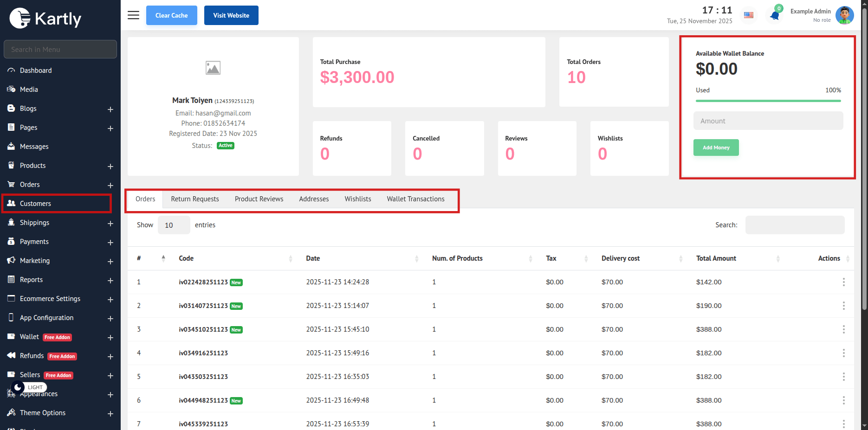
Task: Click the Example Admin avatar
Action: tap(844, 15)
